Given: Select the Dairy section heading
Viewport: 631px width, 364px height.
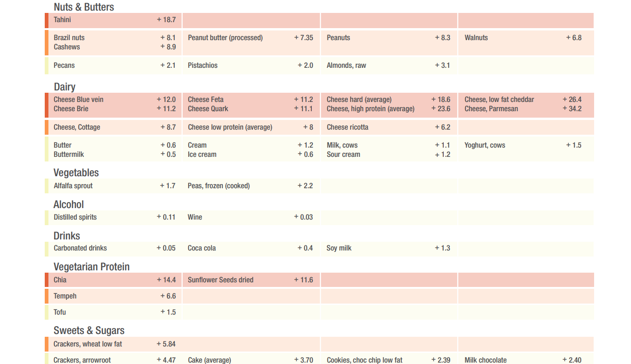Looking at the screenshot, I should coord(65,87).
